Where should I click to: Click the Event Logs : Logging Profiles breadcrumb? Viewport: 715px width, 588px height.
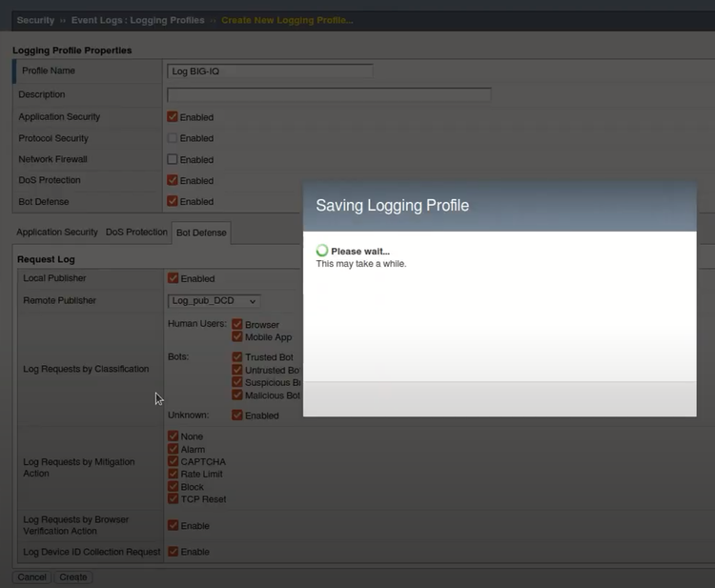[140, 20]
